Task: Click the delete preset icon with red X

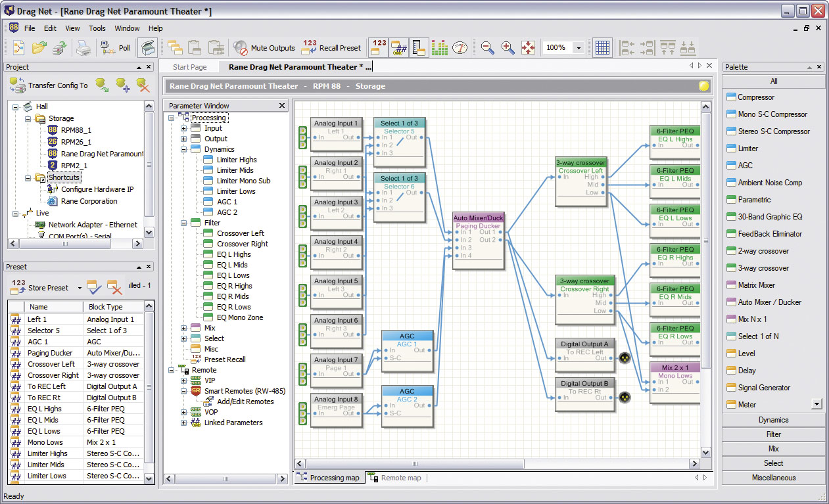Action: (115, 287)
